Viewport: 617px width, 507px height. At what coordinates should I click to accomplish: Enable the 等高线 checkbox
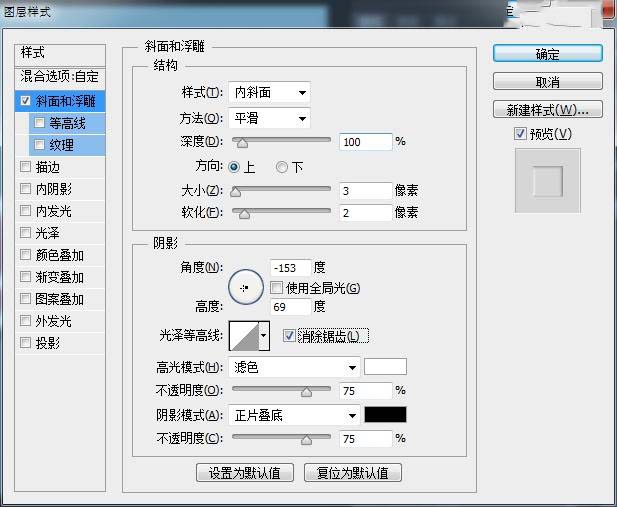pos(39,123)
